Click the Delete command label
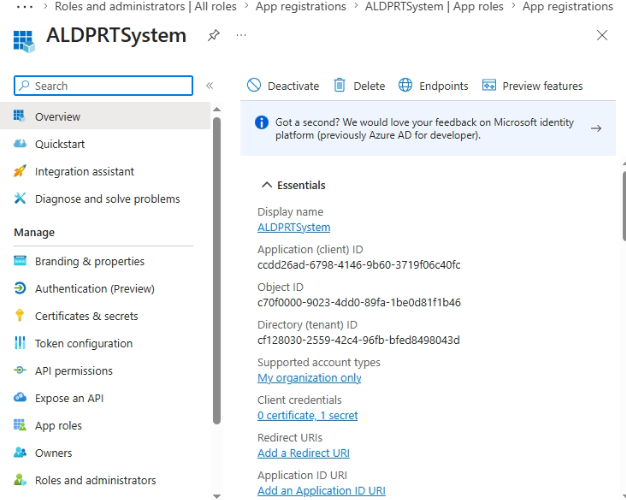 (x=369, y=86)
